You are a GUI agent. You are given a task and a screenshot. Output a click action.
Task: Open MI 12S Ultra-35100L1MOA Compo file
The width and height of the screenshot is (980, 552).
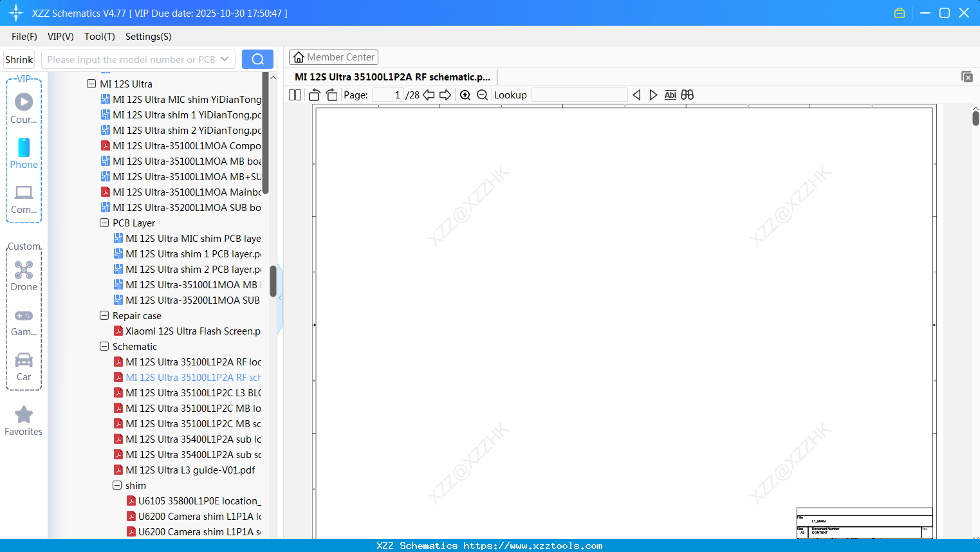click(187, 146)
